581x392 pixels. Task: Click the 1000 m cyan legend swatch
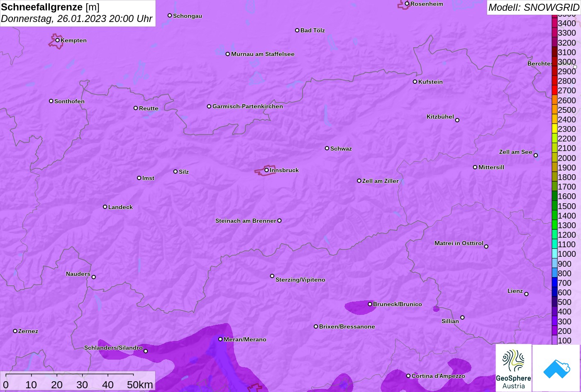pos(554,254)
